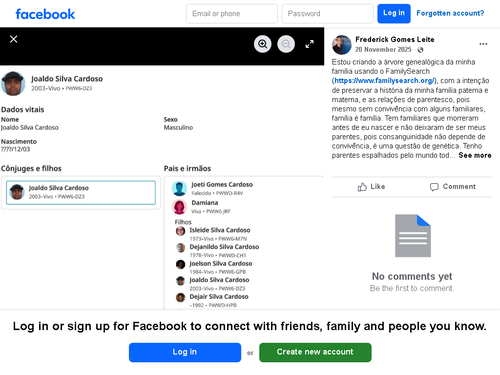Click the Comment button
The width and height of the screenshot is (500, 375).
453,187
